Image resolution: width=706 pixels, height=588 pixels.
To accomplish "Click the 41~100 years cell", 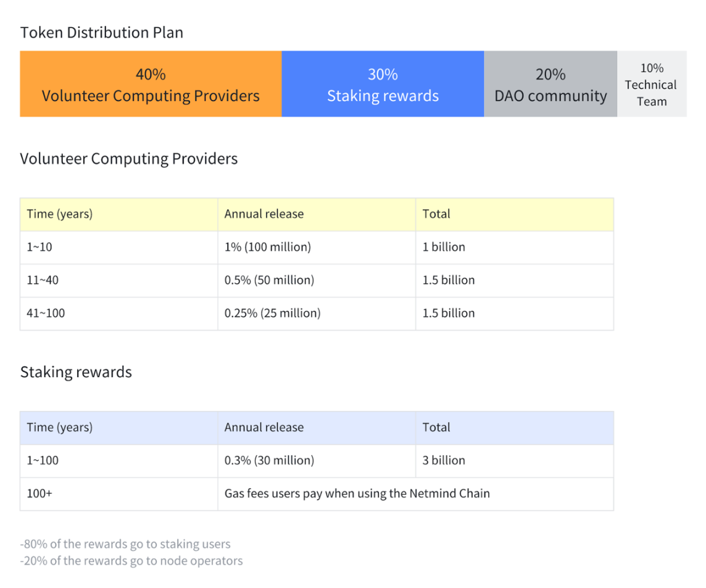I will tap(119, 313).
